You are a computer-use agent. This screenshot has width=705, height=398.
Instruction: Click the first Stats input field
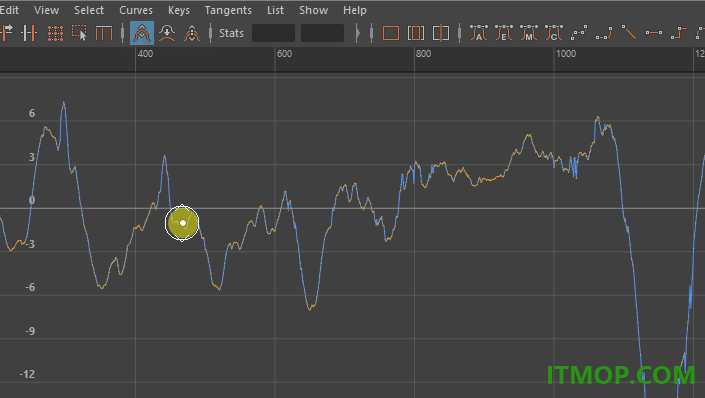click(273, 33)
